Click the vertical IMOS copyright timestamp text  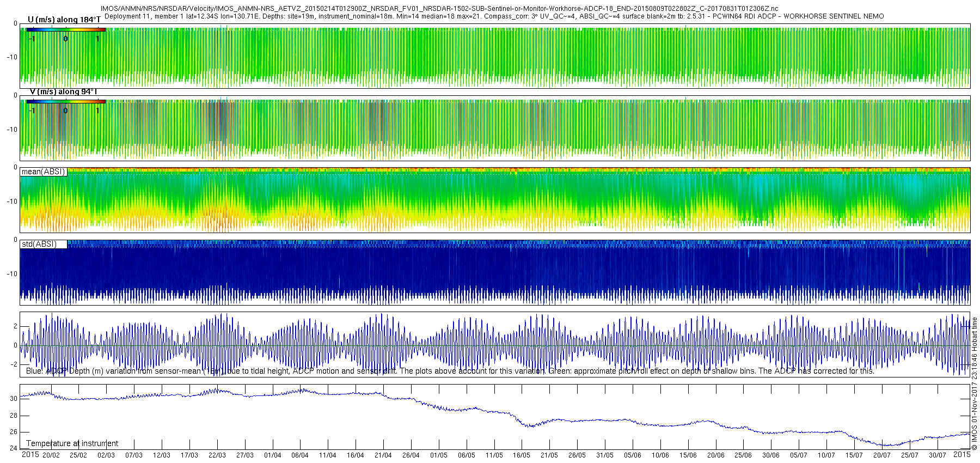(975, 384)
